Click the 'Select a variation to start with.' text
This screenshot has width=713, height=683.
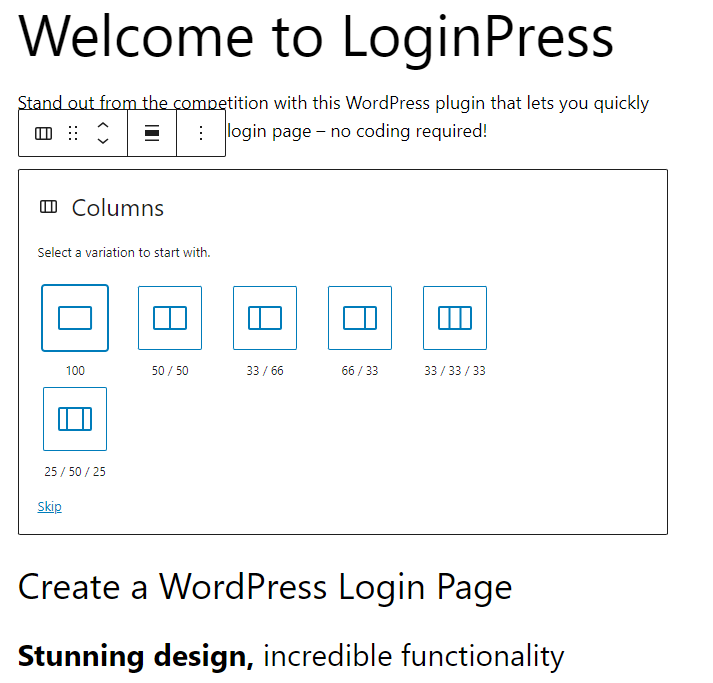[124, 252]
